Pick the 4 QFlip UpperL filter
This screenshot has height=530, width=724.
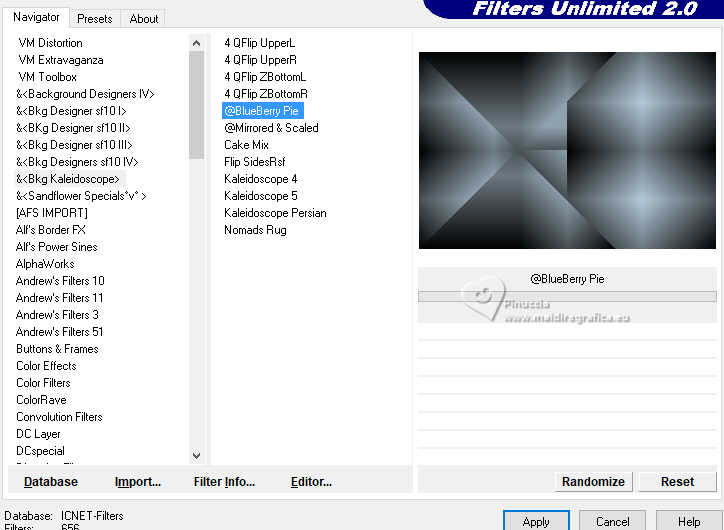[x=259, y=43]
